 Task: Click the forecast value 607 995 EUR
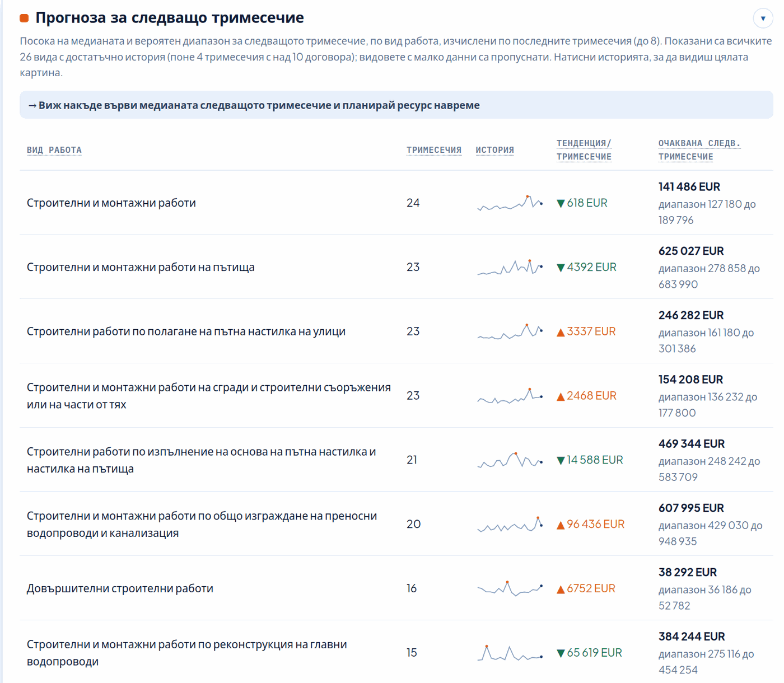pos(691,508)
